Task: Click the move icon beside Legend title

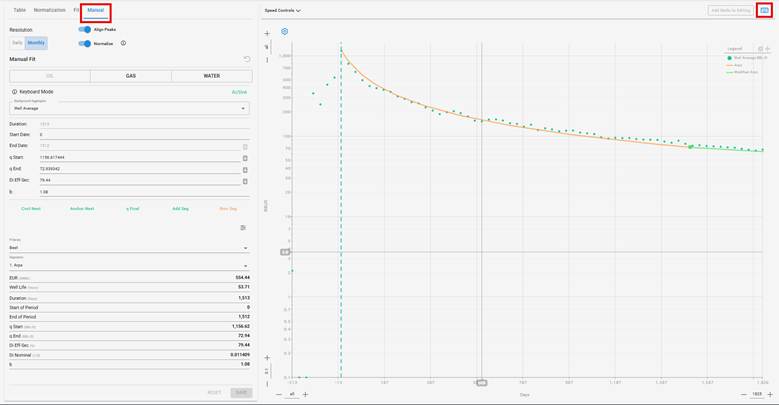Action: [768, 49]
